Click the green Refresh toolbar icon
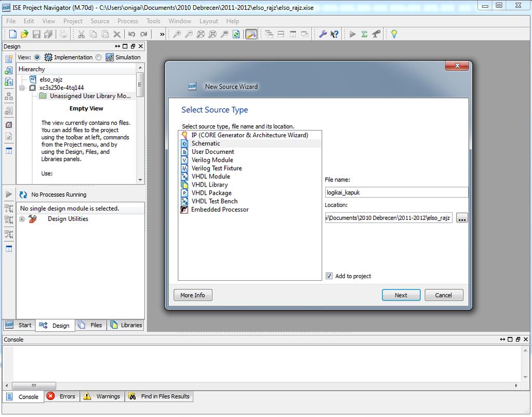This screenshot has height=417, width=532. pos(236,34)
